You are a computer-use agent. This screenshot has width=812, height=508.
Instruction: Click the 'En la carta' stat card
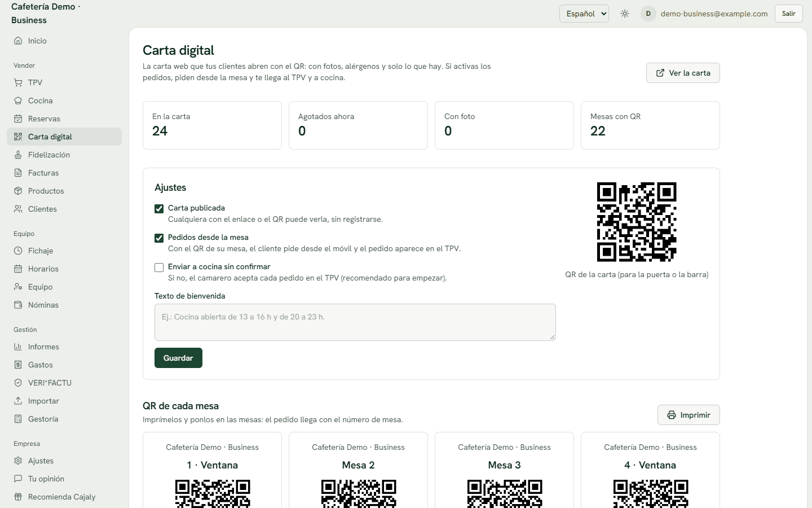[212, 125]
